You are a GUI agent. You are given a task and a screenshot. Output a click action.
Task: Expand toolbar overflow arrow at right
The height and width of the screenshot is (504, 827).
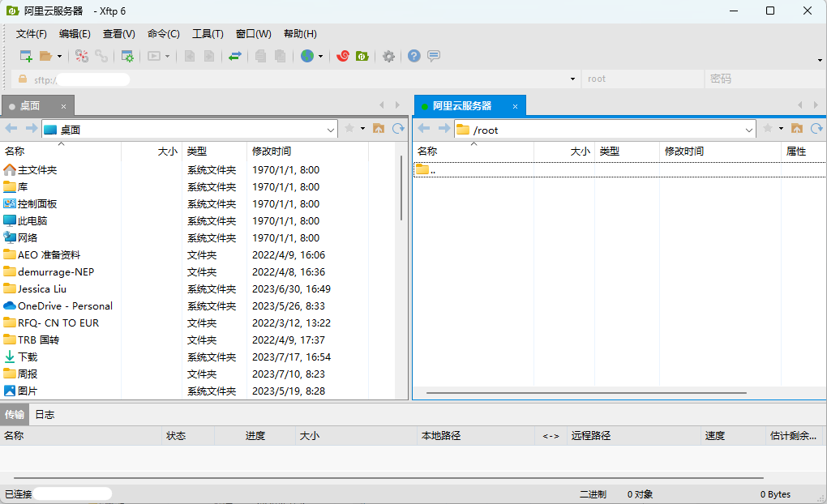coord(820,61)
